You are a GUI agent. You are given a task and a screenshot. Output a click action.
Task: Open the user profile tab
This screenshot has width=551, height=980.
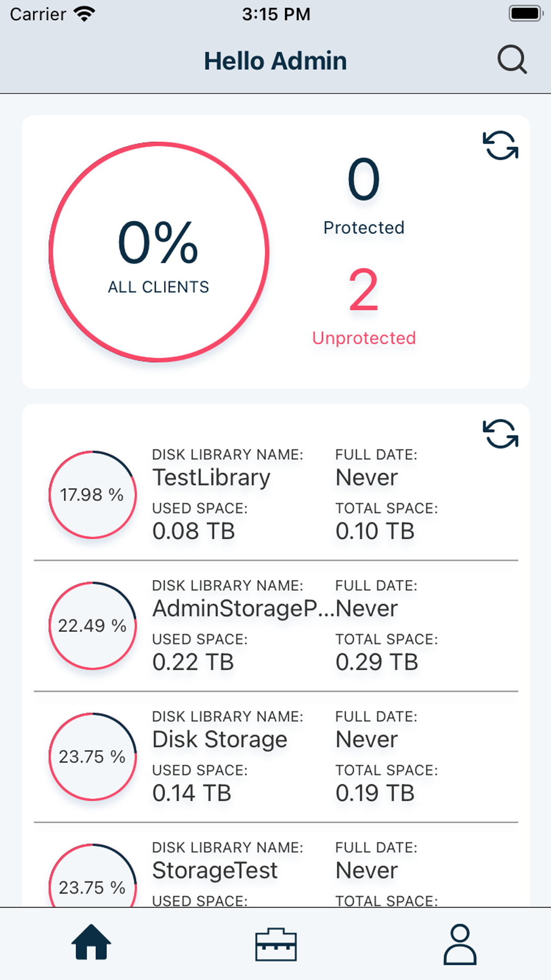pos(459,945)
